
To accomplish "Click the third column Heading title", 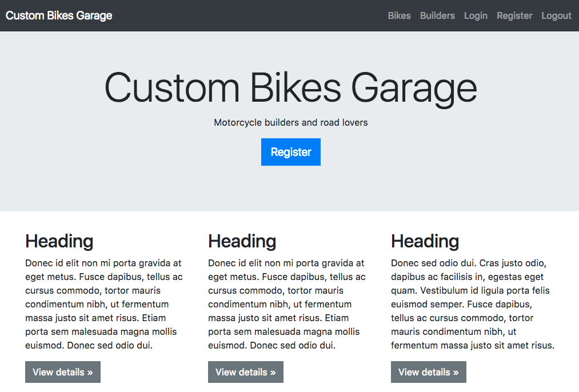I will (x=425, y=241).
